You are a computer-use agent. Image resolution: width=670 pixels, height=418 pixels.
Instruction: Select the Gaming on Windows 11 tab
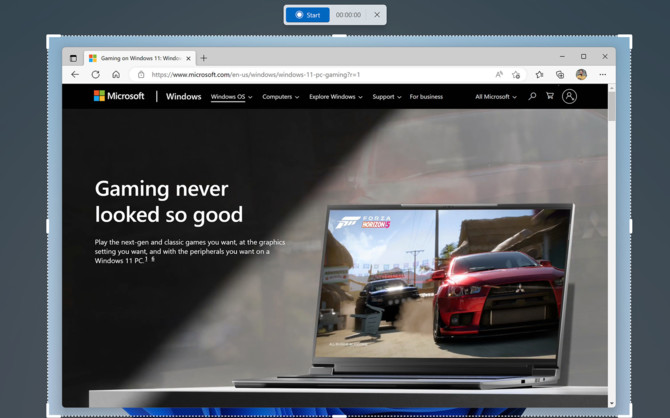click(x=140, y=58)
